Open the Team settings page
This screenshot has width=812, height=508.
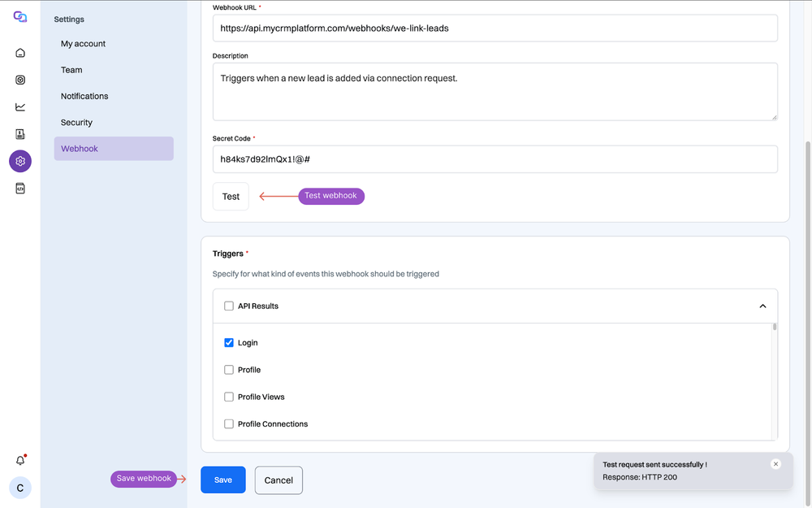coord(71,70)
